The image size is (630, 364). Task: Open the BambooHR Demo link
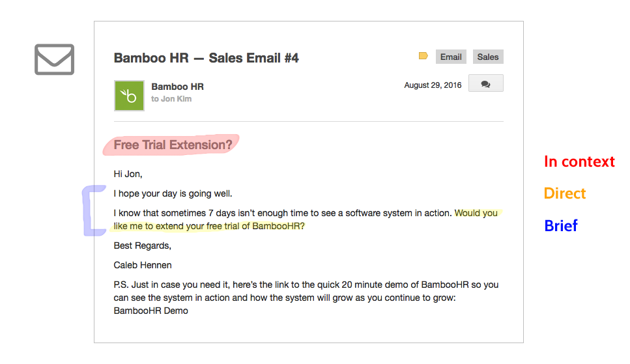pyautogui.click(x=150, y=311)
